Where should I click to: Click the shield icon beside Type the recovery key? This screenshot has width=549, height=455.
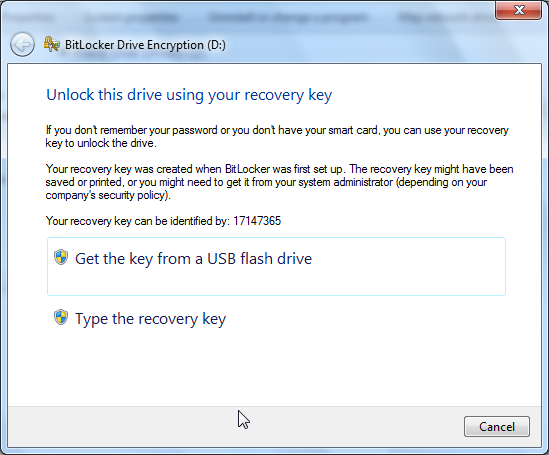coord(61,317)
